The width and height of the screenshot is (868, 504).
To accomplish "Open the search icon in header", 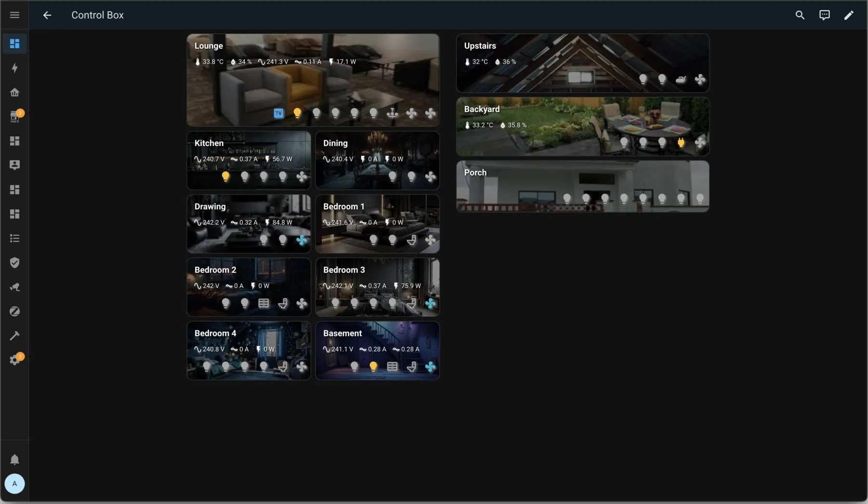I will (x=800, y=15).
